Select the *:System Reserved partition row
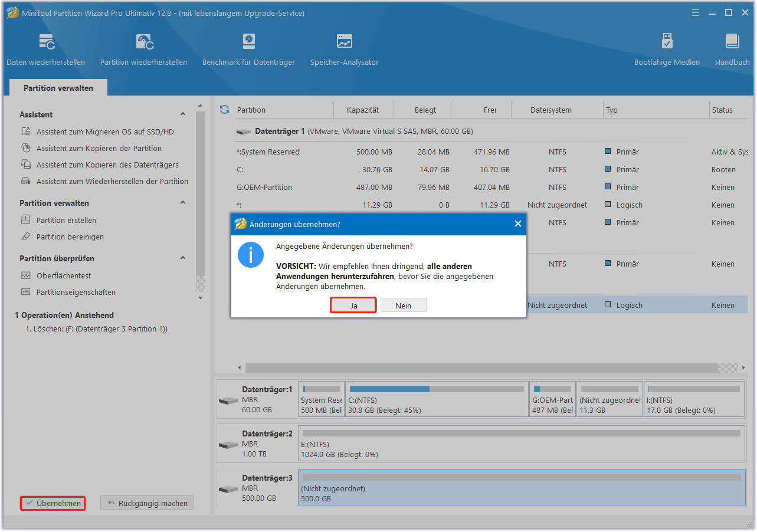The height and width of the screenshot is (532, 757). [491, 152]
